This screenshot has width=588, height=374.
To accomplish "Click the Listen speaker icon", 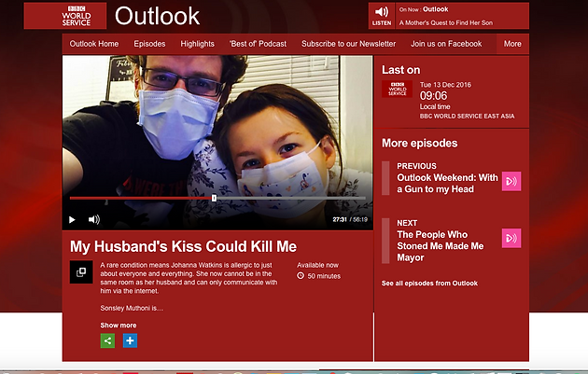I will 382,12.
